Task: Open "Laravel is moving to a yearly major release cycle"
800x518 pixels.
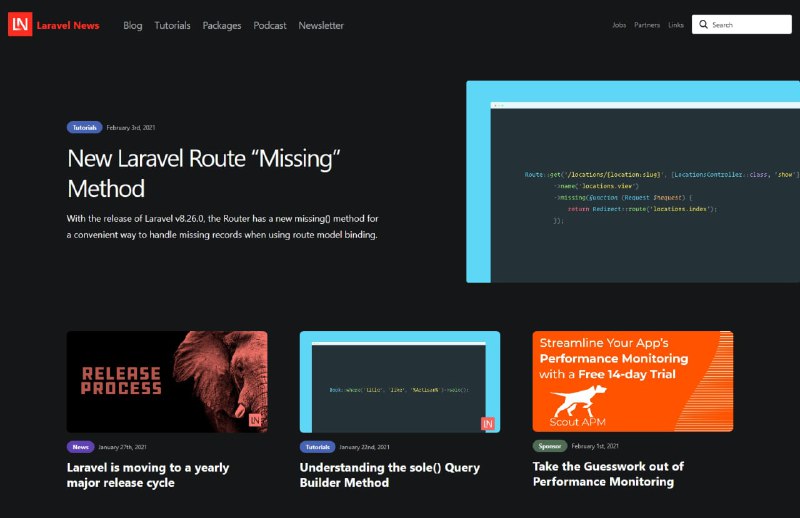Action: (148, 475)
